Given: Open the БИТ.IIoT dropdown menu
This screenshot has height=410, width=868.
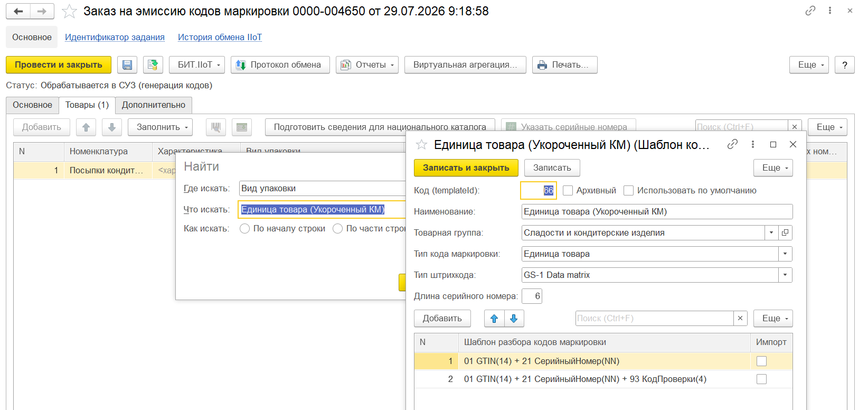Looking at the screenshot, I should coord(197,65).
